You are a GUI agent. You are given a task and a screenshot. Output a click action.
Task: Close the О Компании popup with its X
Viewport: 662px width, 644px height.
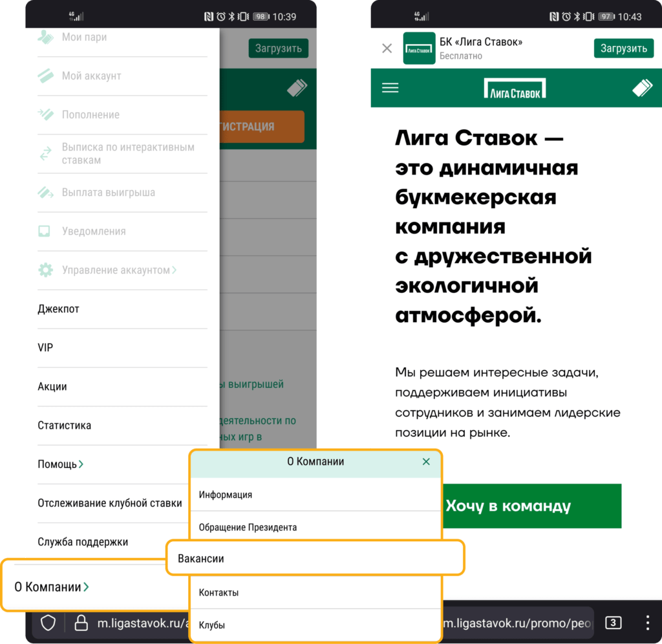coord(426,462)
